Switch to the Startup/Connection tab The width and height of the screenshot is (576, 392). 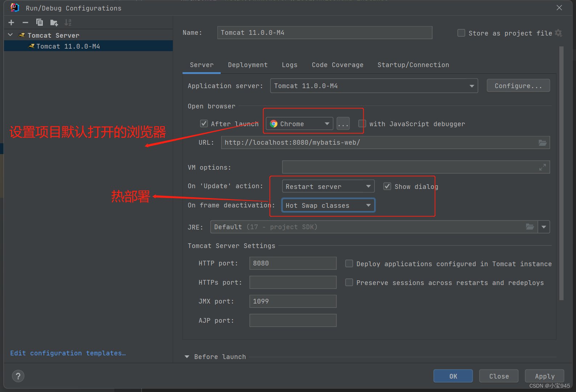413,65
